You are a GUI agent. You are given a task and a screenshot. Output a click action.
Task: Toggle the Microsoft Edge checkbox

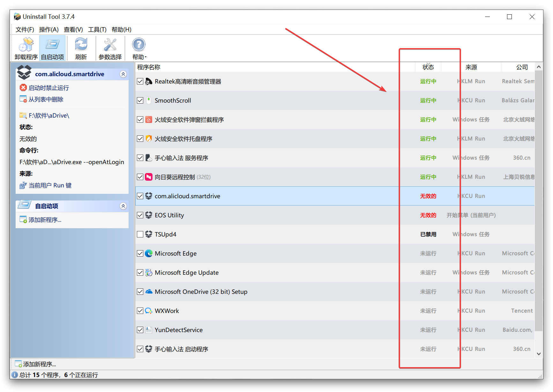point(140,253)
